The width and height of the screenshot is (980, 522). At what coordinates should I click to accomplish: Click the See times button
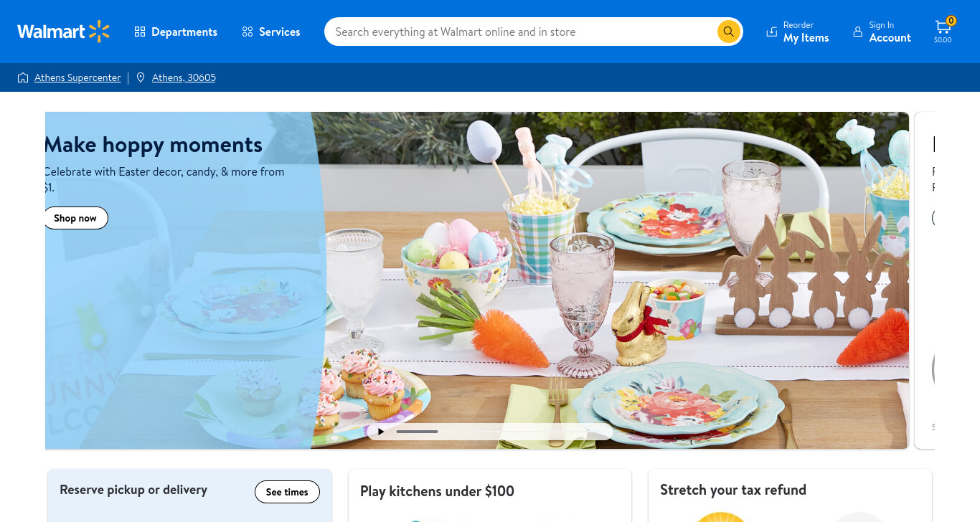[287, 492]
